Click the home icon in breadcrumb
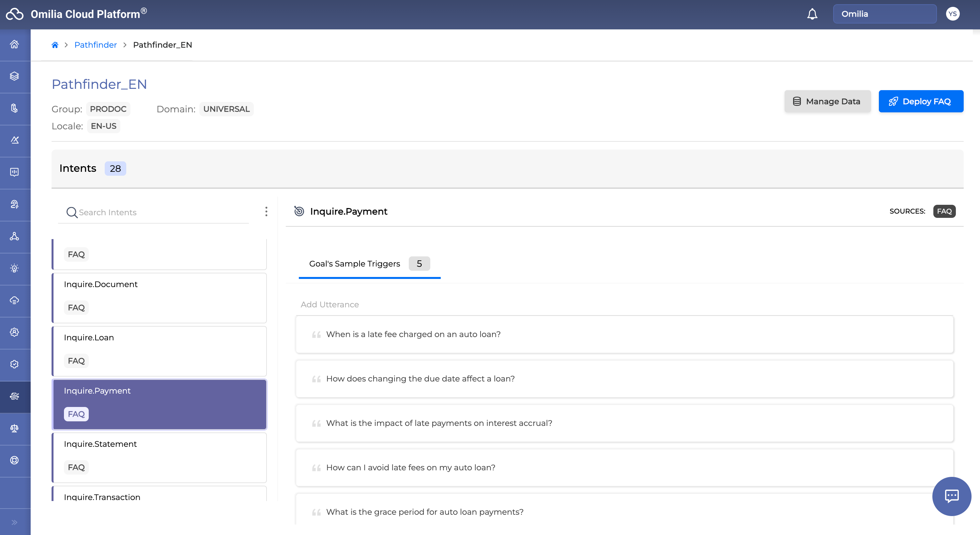Viewport: 980px width, 535px height. [55, 45]
